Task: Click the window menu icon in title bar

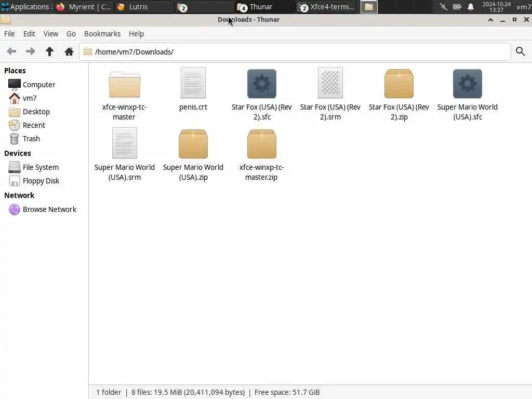Action: [5, 20]
